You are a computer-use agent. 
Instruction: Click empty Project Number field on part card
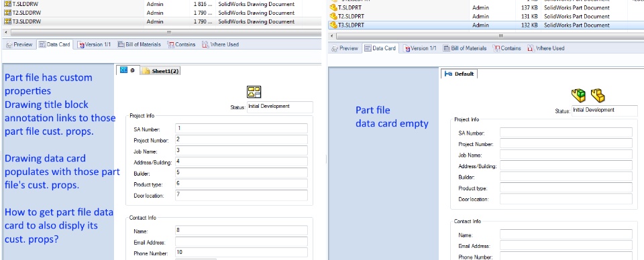click(566, 143)
